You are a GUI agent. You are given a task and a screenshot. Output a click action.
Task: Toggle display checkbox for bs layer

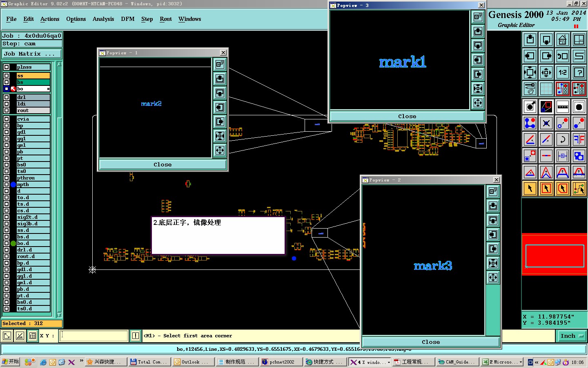coord(7,82)
